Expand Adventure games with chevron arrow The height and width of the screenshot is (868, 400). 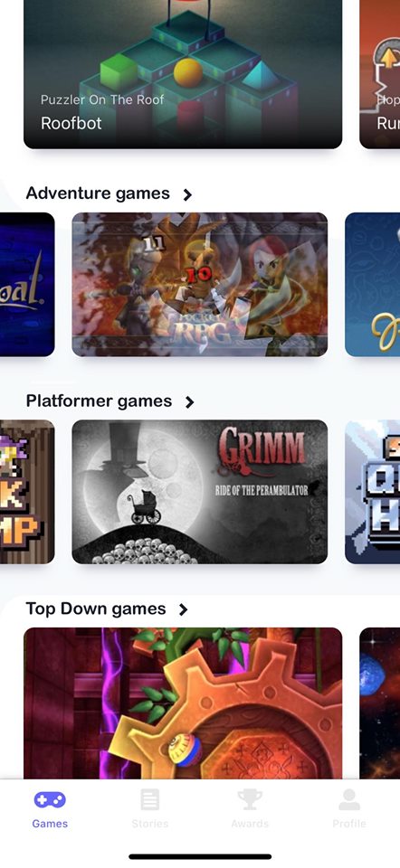(x=187, y=194)
